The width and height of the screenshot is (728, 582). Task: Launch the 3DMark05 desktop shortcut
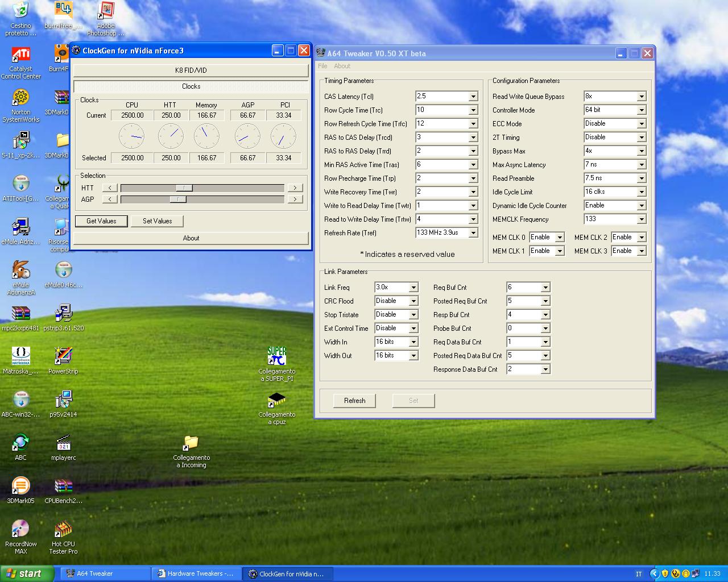[20, 486]
